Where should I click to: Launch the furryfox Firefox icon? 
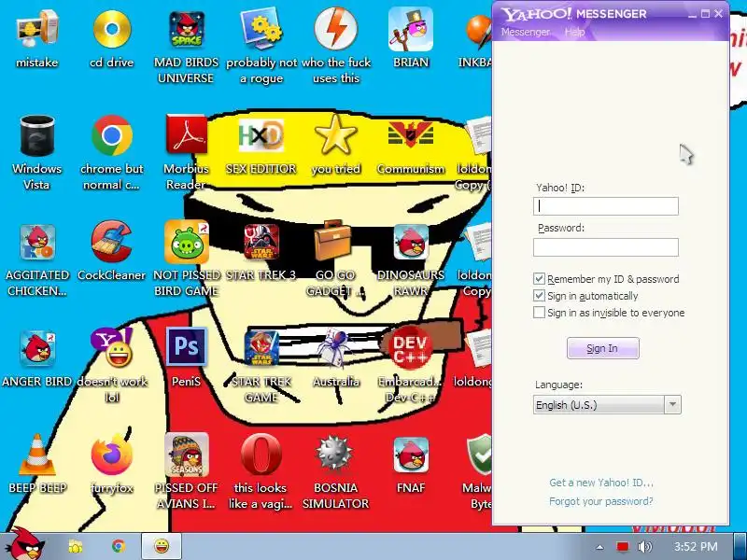(112, 455)
